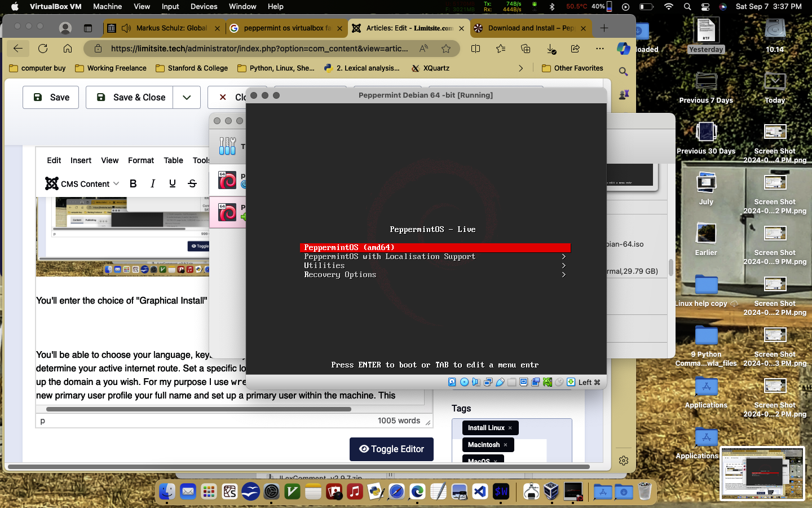Click the Edge downloads icon
Image resolution: width=812 pixels, height=508 pixels.
point(551,49)
